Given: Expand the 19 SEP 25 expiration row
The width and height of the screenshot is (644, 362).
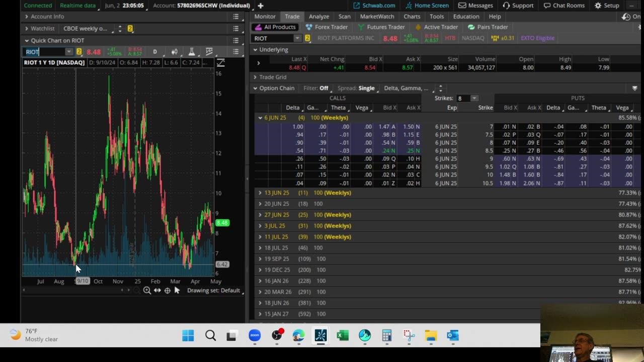Looking at the screenshot, I should pyautogui.click(x=260, y=259).
